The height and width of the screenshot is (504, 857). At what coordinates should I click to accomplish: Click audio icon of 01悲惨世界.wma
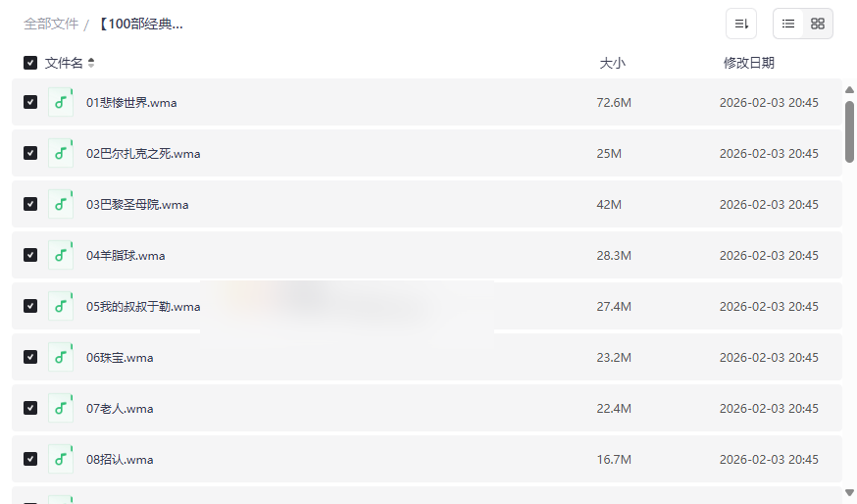click(x=61, y=102)
